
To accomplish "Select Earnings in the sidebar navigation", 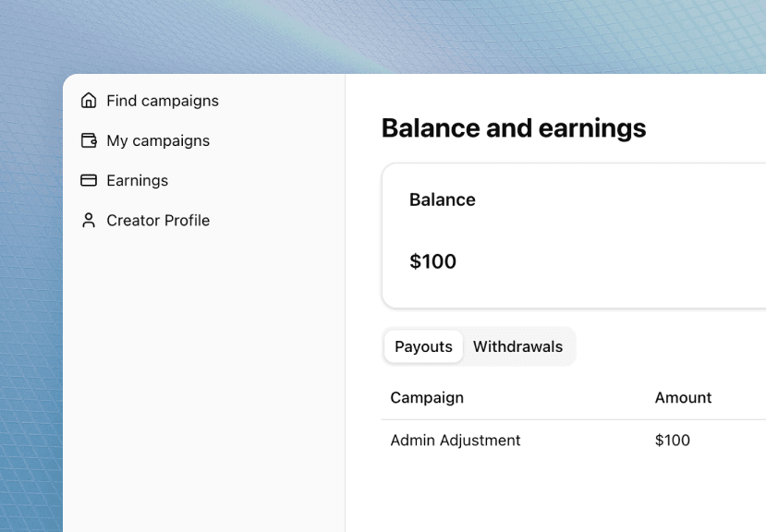I will (x=137, y=180).
